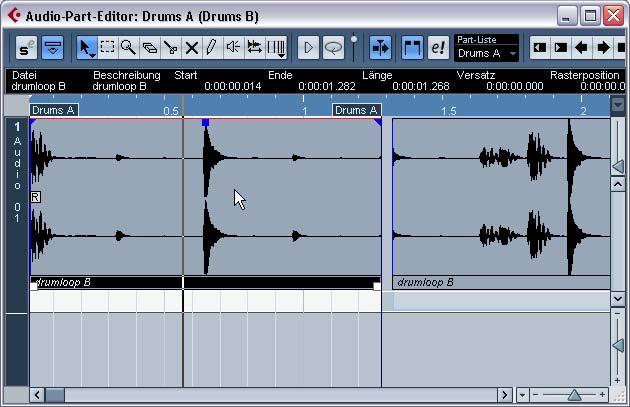Click vertical zoom minus button
This screenshot has height=407, width=630.
pyautogui.click(x=618, y=313)
